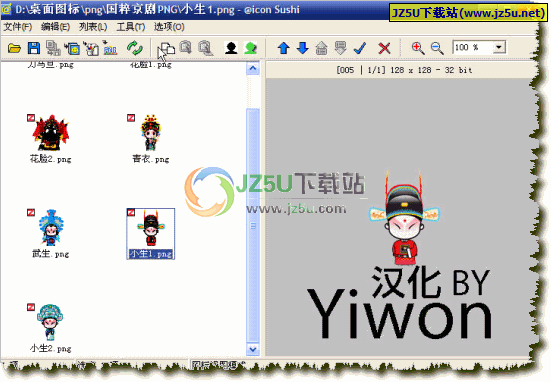551x382 pixels.
Task: Click the blue down arrow icon
Action: pyautogui.click(x=303, y=48)
